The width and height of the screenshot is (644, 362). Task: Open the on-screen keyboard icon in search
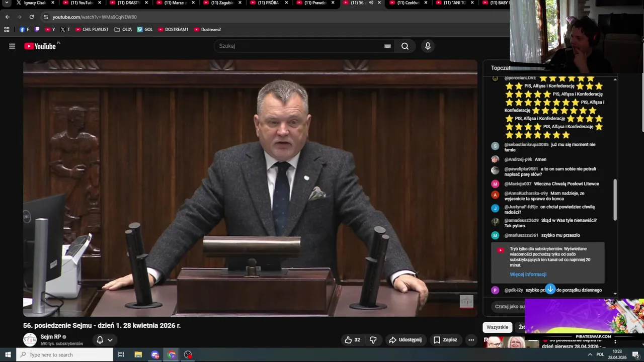[387, 46]
